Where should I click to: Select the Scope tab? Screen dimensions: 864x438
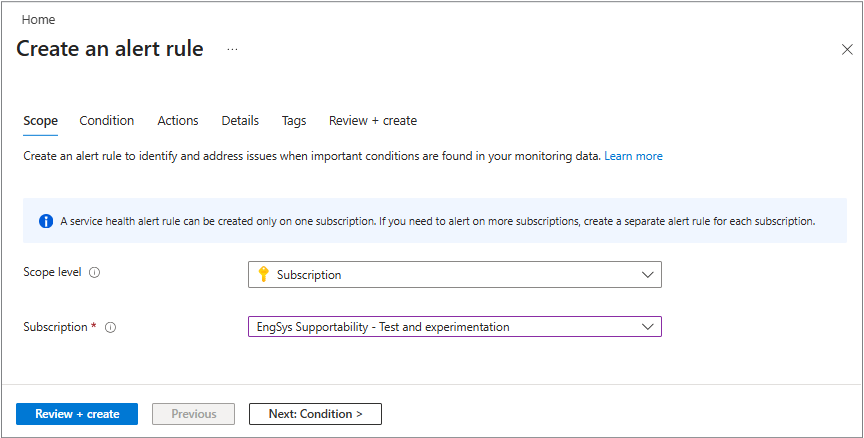[x=40, y=121]
